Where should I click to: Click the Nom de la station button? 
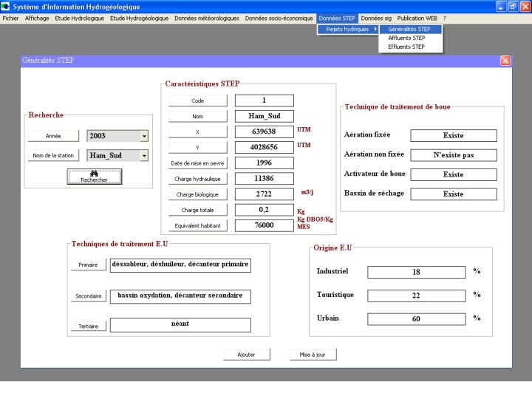click(53, 155)
